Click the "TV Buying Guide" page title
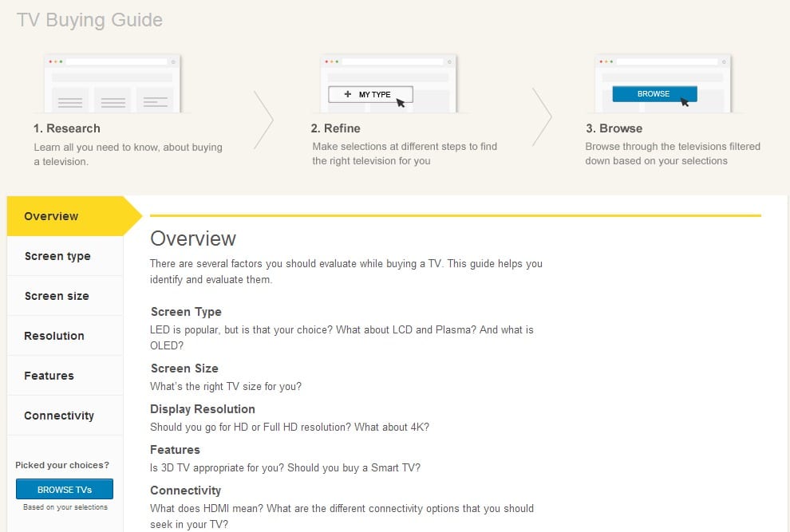The height and width of the screenshot is (532, 790). [89, 20]
